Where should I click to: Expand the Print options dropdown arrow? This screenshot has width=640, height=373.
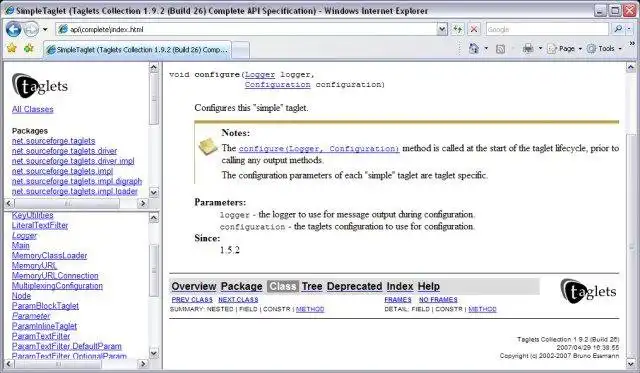click(x=540, y=49)
